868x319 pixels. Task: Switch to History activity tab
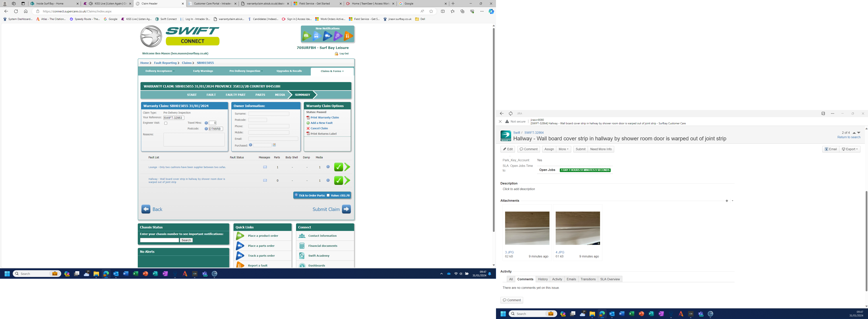tap(542, 279)
